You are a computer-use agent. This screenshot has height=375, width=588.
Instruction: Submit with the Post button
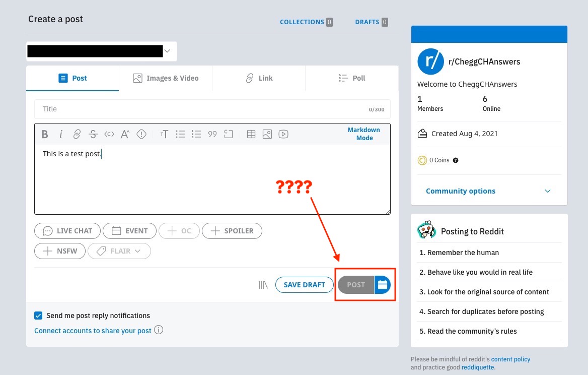[x=356, y=285]
